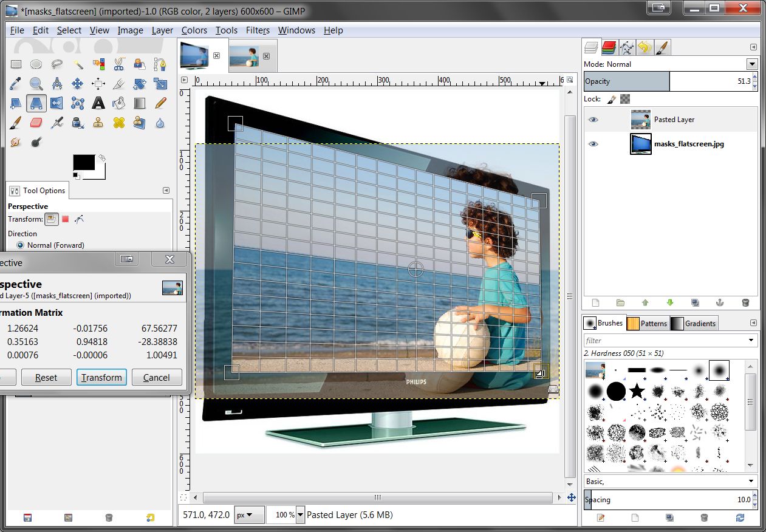Open Brushes dock panel menu arrow
Image resolution: width=766 pixels, height=532 pixels.
click(754, 323)
